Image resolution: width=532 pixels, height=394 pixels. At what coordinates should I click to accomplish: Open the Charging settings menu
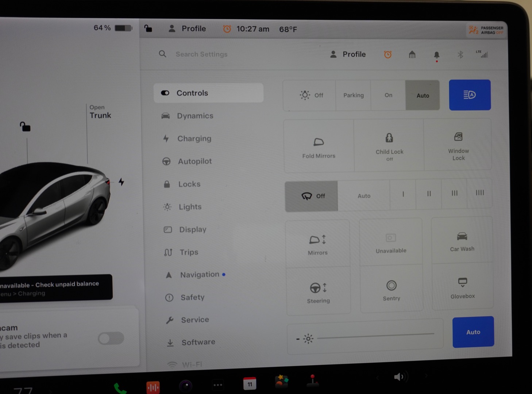point(194,139)
